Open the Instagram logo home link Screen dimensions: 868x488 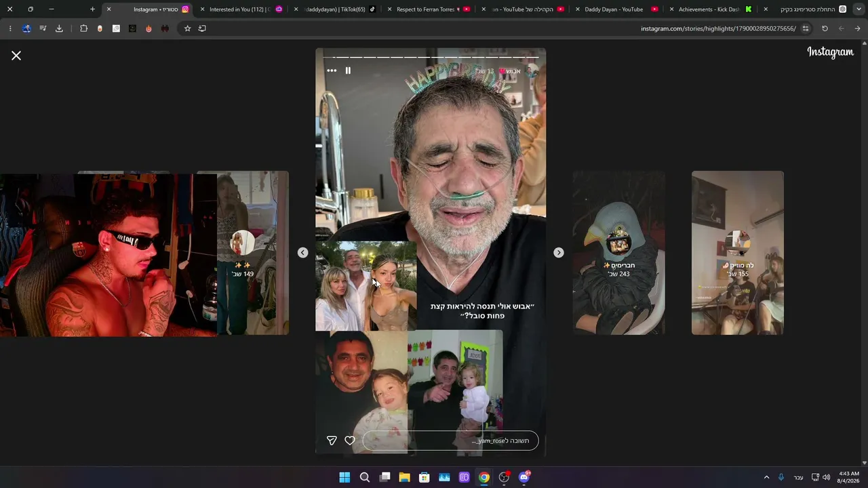pyautogui.click(x=830, y=52)
